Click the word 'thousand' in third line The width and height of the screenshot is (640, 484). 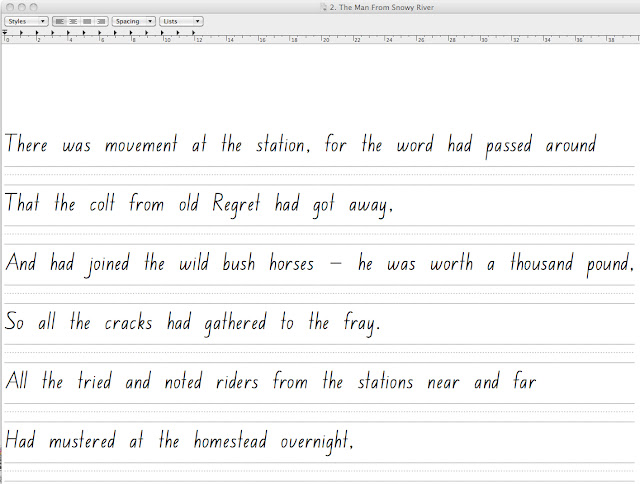tap(542, 262)
